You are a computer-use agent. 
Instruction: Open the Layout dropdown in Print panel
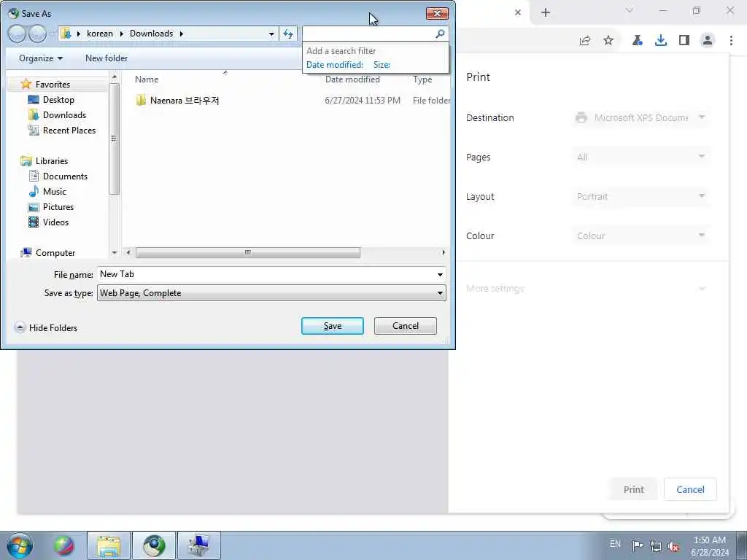pyautogui.click(x=640, y=196)
